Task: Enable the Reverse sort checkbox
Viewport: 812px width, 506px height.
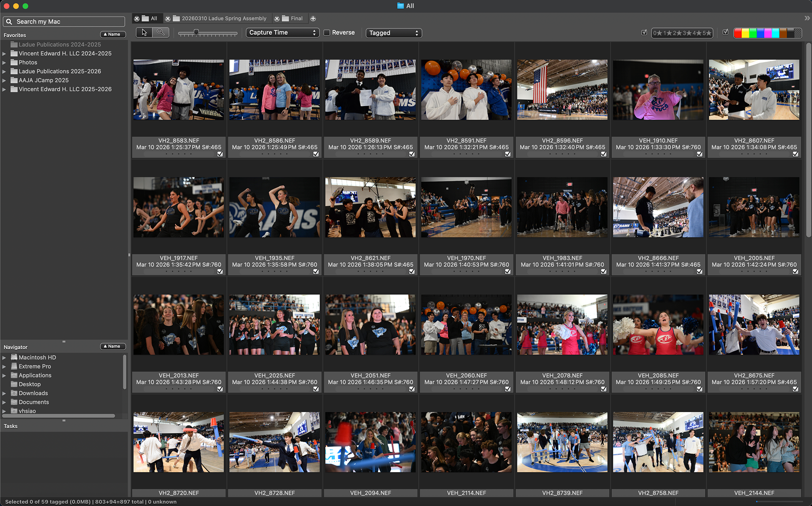Action: point(327,33)
